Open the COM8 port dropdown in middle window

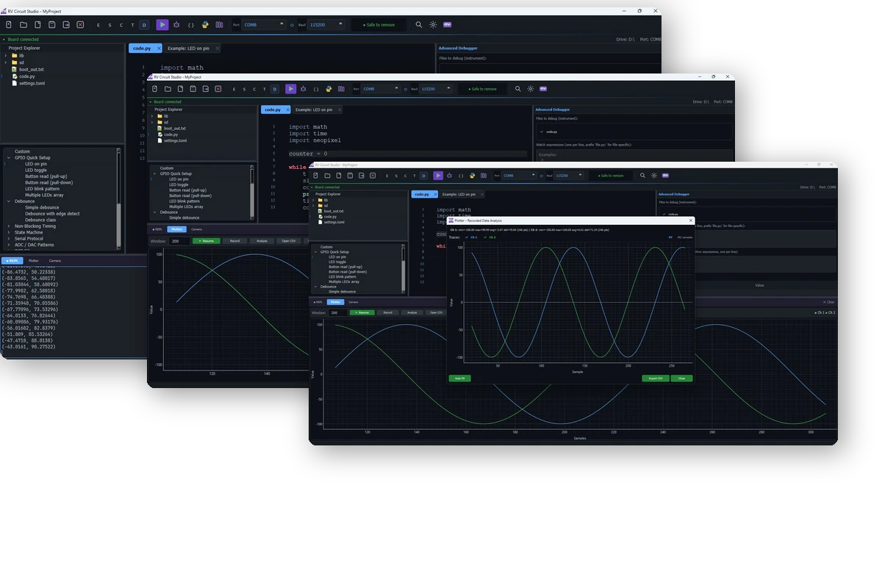click(381, 89)
